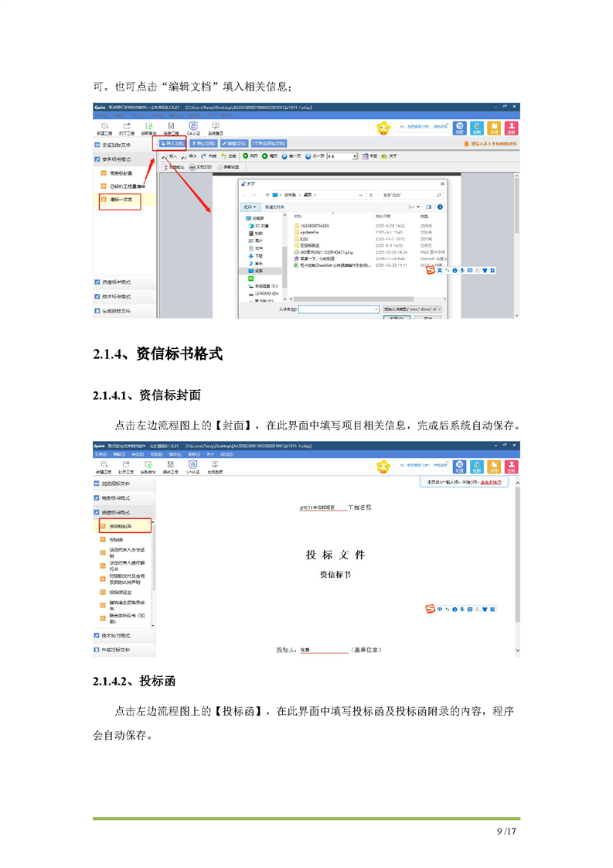
Task: Click the 参数设置 settings icon
Action: [x=229, y=166]
